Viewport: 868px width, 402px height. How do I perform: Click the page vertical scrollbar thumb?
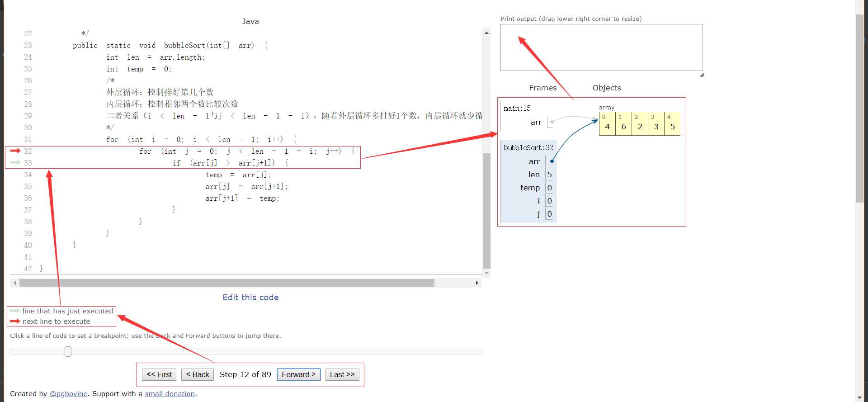click(x=859, y=109)
